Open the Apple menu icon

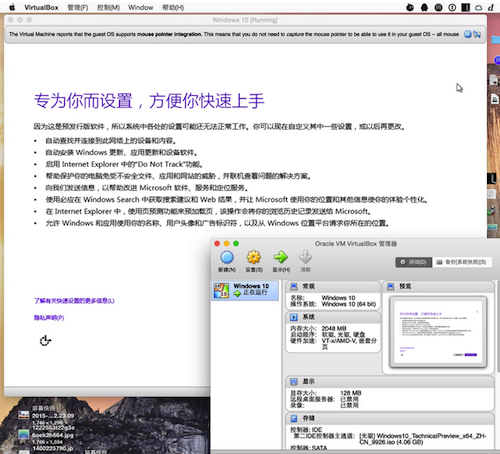12,7
